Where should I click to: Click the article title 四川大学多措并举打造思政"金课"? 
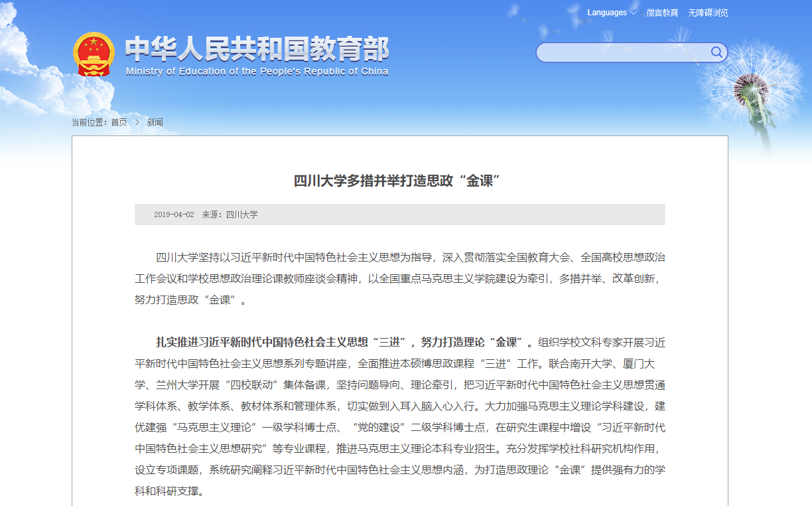point(396,181)
